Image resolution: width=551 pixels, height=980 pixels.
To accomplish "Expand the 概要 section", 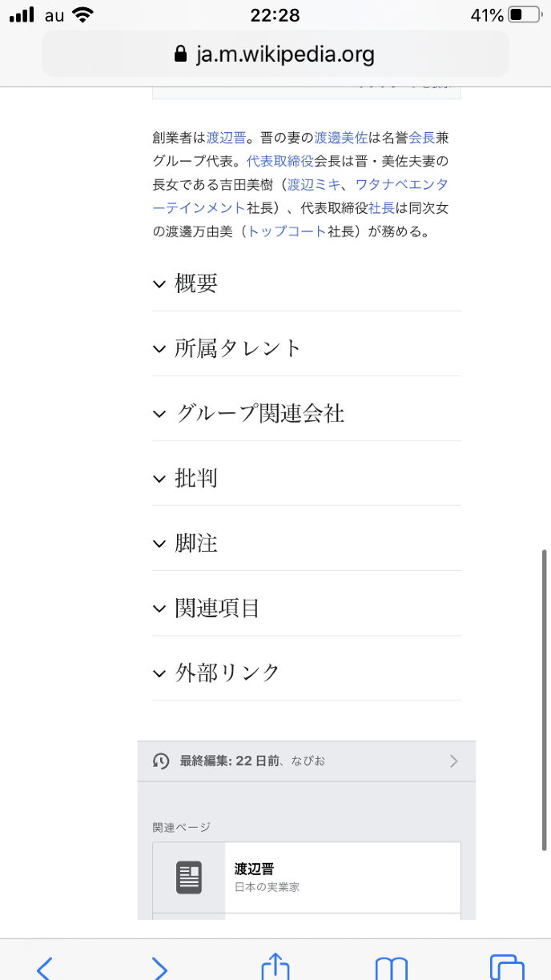I will click(196, 283).
